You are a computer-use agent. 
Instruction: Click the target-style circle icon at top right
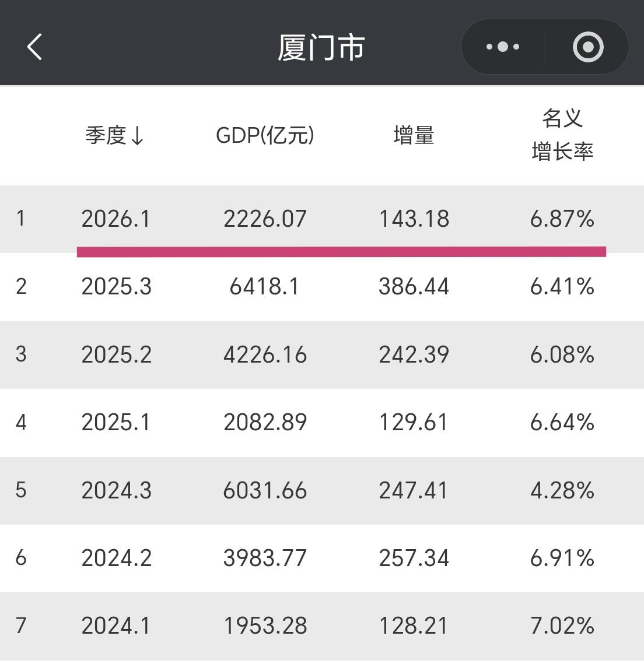[x=588, y=46]
